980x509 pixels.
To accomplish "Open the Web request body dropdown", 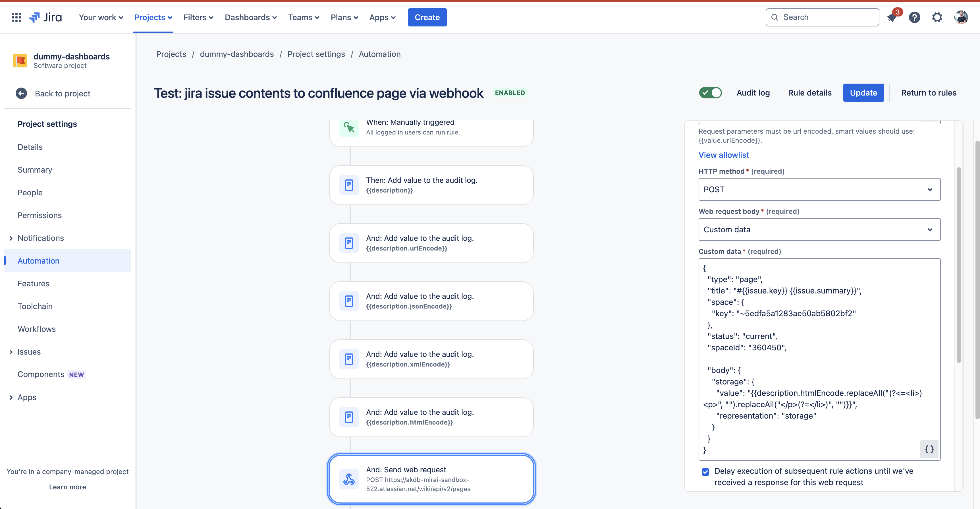I will coord(819,229).
